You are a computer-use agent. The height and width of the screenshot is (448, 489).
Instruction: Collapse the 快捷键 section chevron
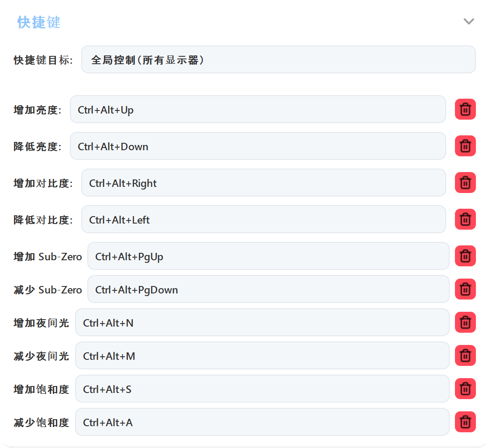tap(468, 21)
